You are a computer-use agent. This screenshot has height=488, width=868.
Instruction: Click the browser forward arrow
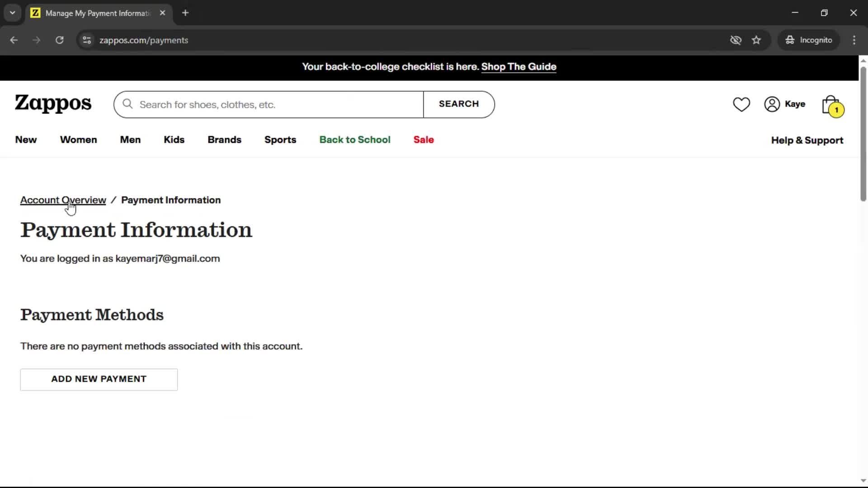36,40
